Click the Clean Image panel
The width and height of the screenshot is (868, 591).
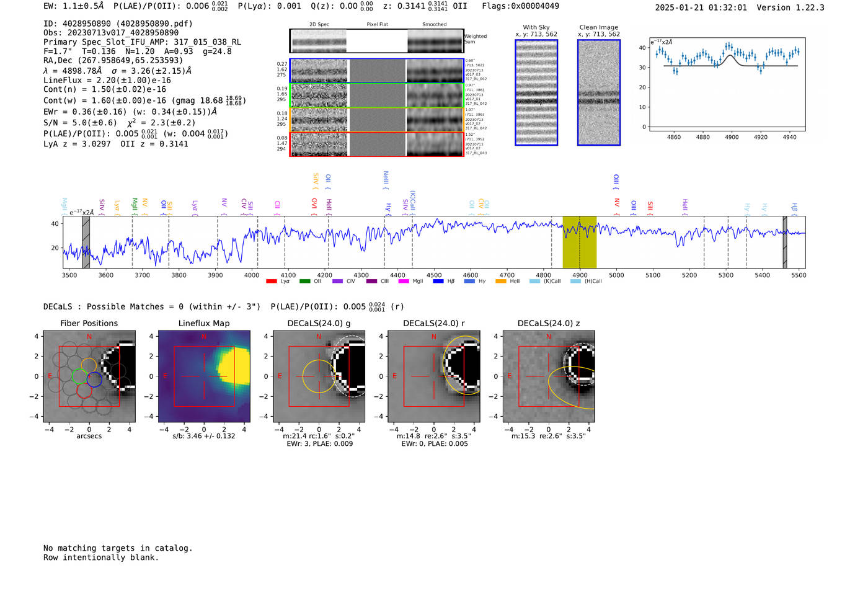tap(599, 92)
